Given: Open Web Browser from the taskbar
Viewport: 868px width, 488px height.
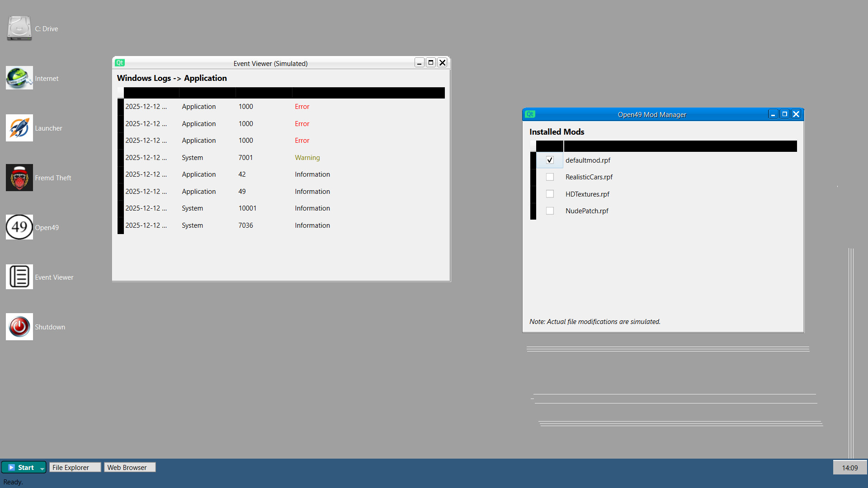Looking at the screenshot, I should pos(129,467).
